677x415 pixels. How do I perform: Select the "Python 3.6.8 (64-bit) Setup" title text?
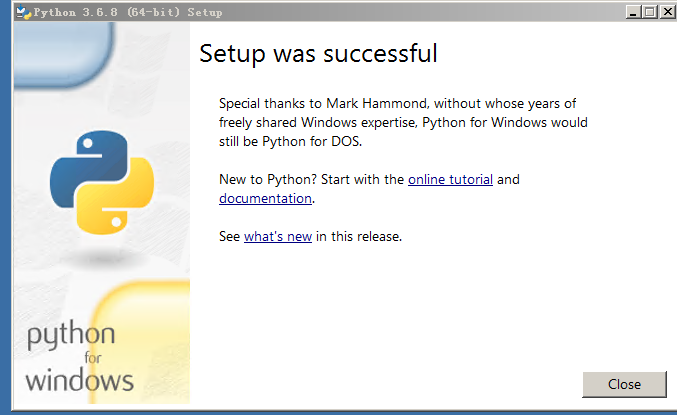click(128, 12)
